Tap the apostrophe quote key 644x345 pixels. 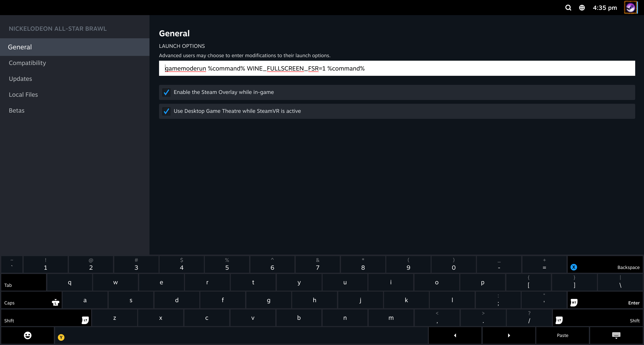coord(544,300)
